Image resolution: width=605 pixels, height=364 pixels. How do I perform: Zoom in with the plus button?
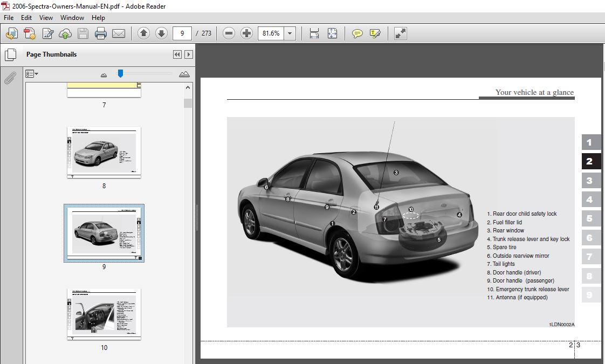coord(246,33)
